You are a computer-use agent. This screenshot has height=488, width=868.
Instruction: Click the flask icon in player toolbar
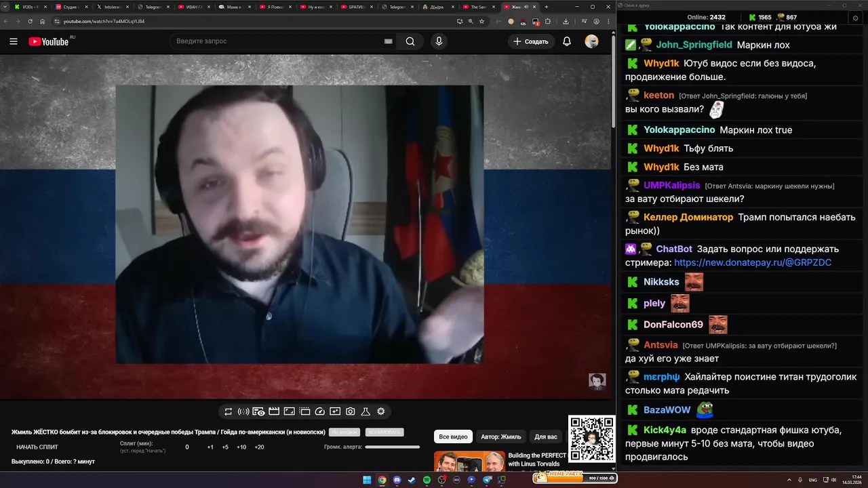click(366, 411)
